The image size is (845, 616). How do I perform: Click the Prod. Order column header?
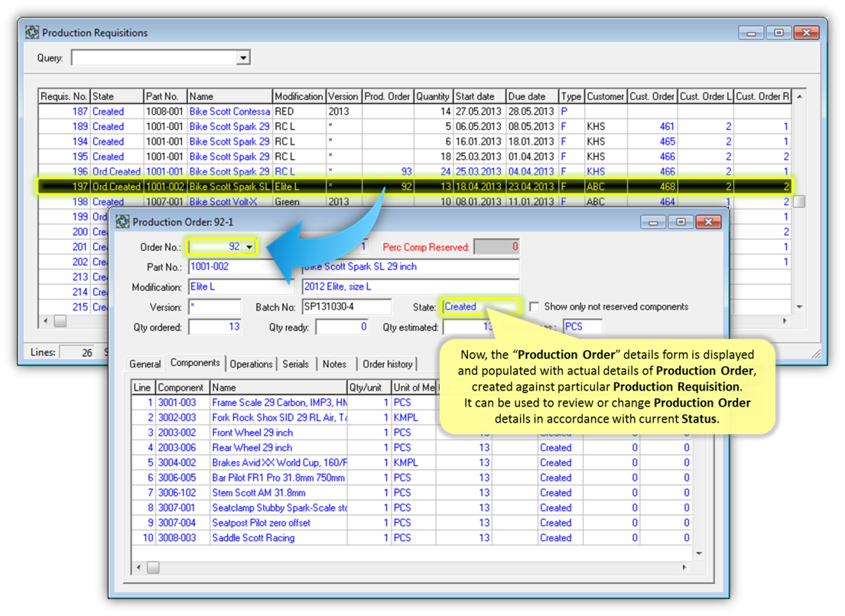388,96
